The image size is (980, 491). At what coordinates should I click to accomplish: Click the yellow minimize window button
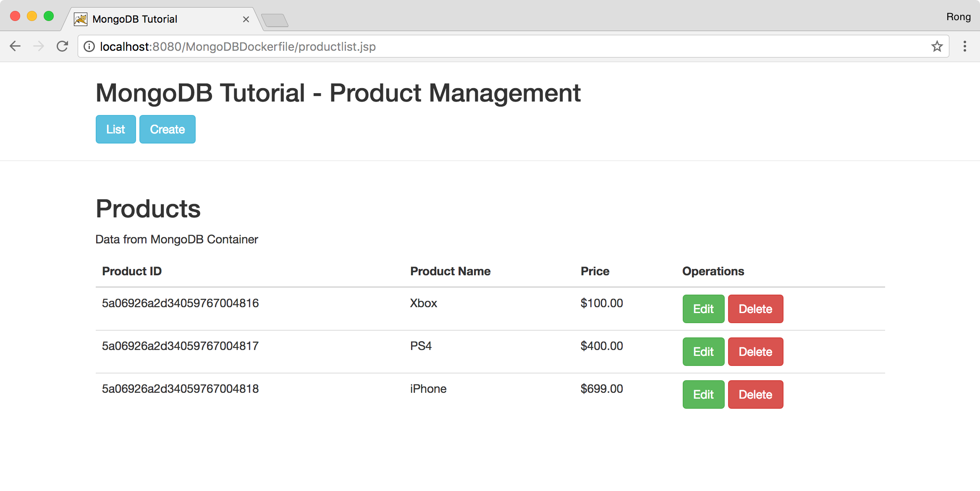[x=31, y=16]
